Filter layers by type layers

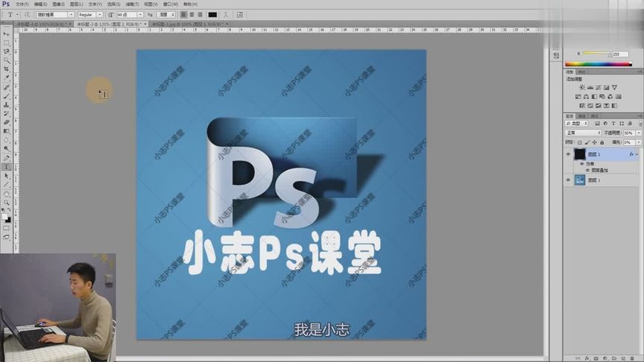coord(613,124)
